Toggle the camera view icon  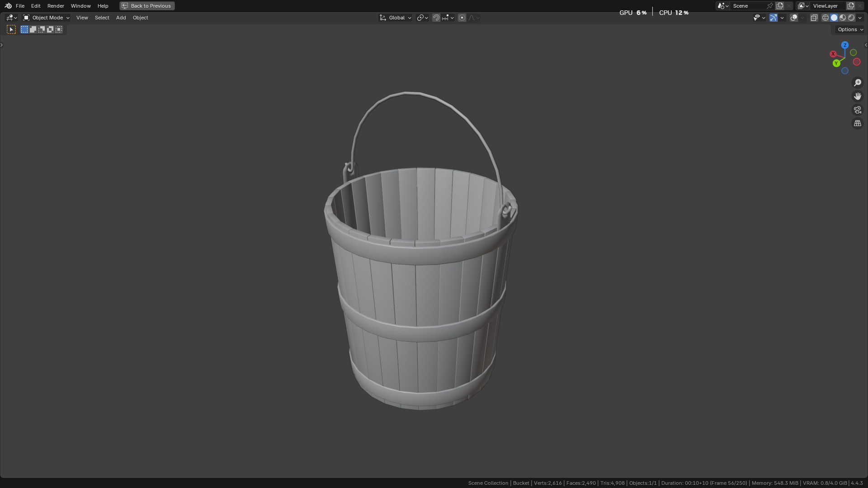pos(858,110)
